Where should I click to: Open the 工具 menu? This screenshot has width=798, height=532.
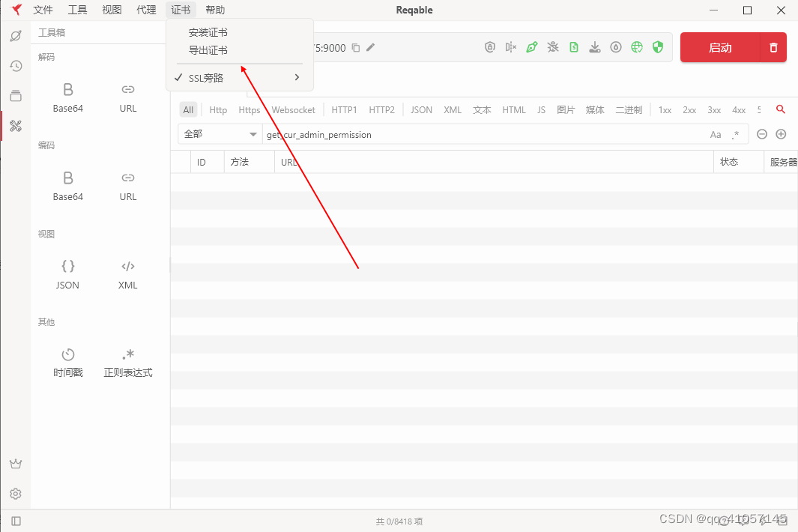tap(77, 10)
